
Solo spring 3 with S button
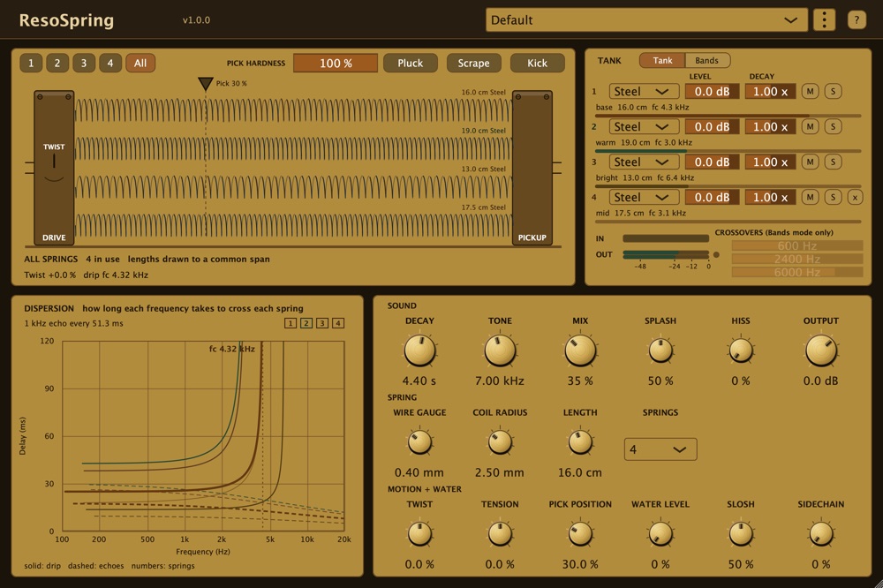[833, 162]
